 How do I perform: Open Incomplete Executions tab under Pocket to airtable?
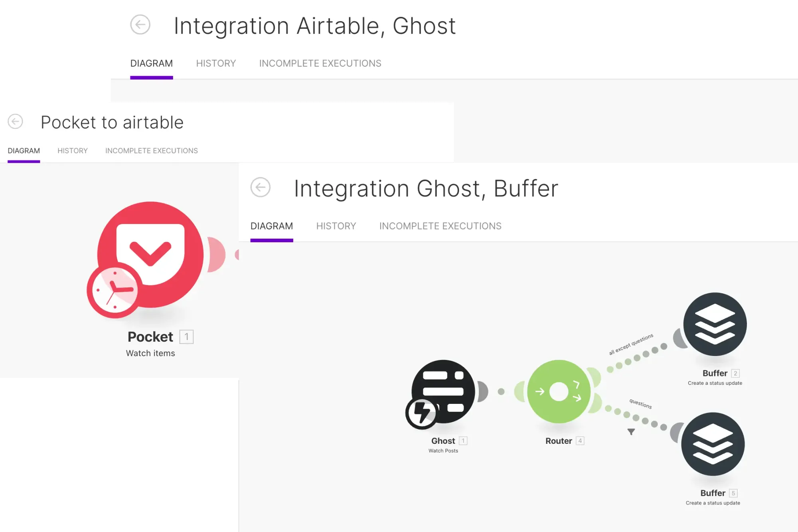tap(152, 151)
